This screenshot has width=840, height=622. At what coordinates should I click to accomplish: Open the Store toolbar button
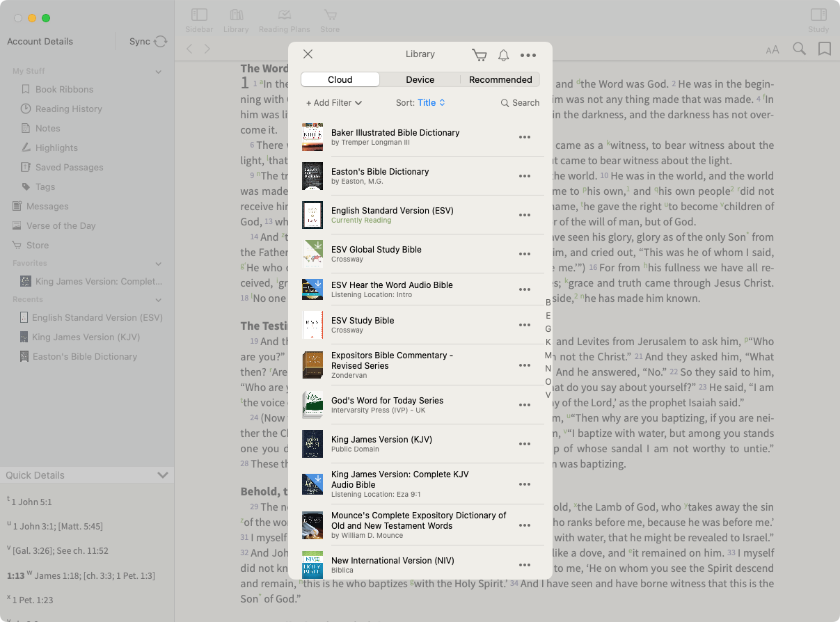click(330, 20)
